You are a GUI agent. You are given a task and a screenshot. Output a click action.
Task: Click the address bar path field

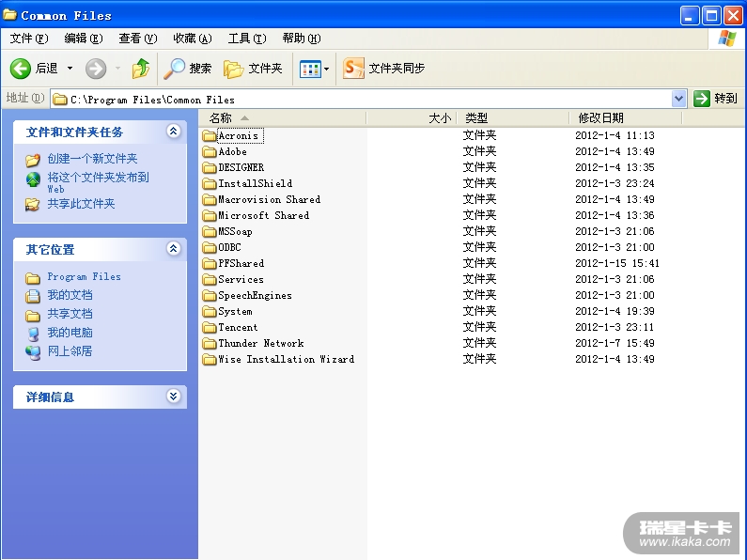pyautogui.click(x=362, y=100)
